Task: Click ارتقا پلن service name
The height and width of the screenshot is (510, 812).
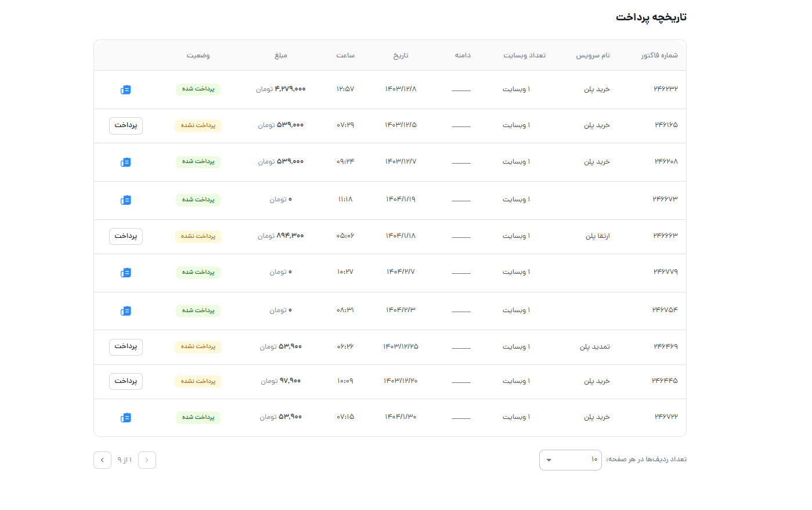Action: click(x=598, y=236)
